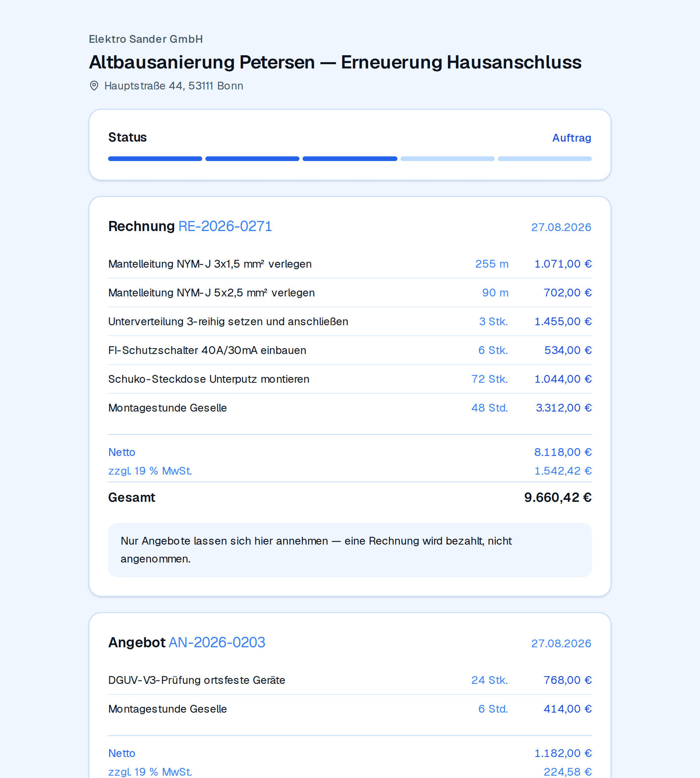Open offer number AN-2026-0203
Viewport: 700px width, 778px height.
217,642
